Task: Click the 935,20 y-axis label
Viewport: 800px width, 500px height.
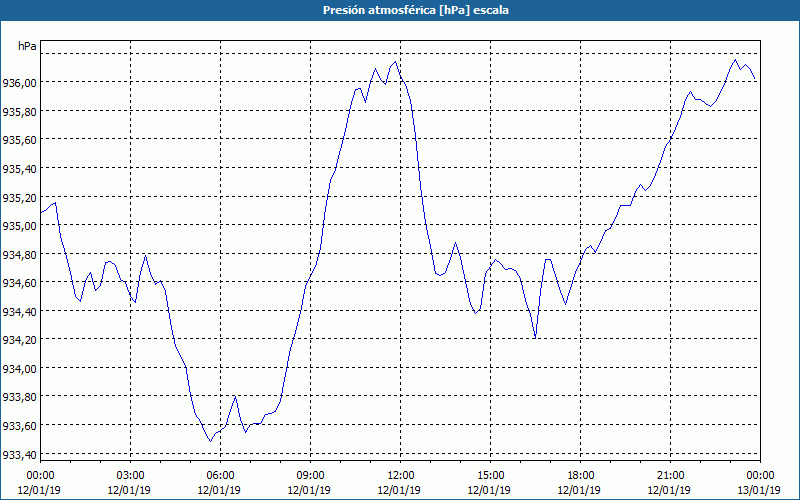Action: (19, 196)
